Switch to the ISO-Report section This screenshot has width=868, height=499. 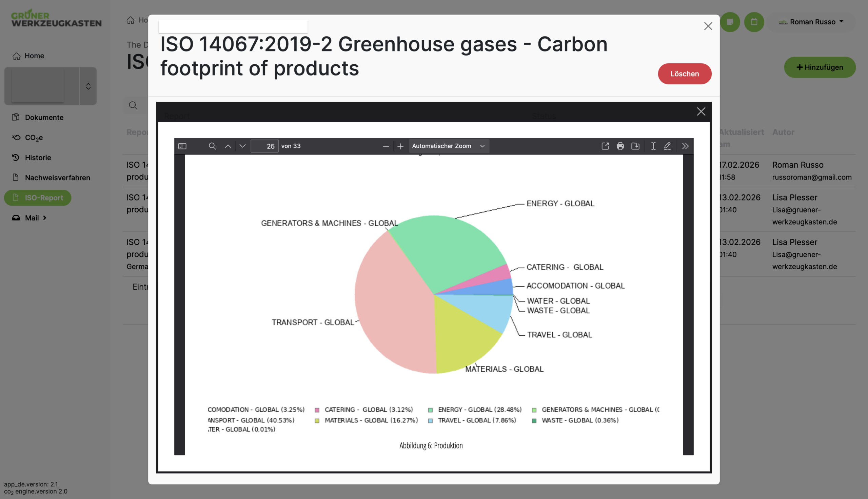[44, 198]
